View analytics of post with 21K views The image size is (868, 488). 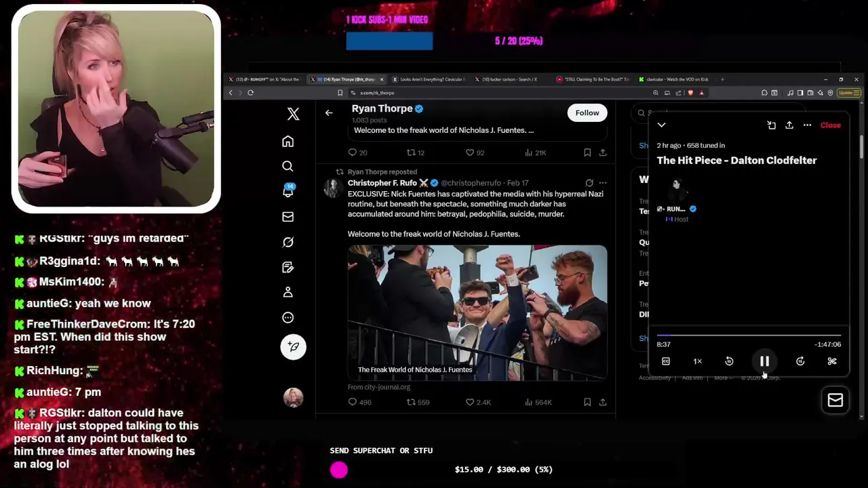(535, 152)
